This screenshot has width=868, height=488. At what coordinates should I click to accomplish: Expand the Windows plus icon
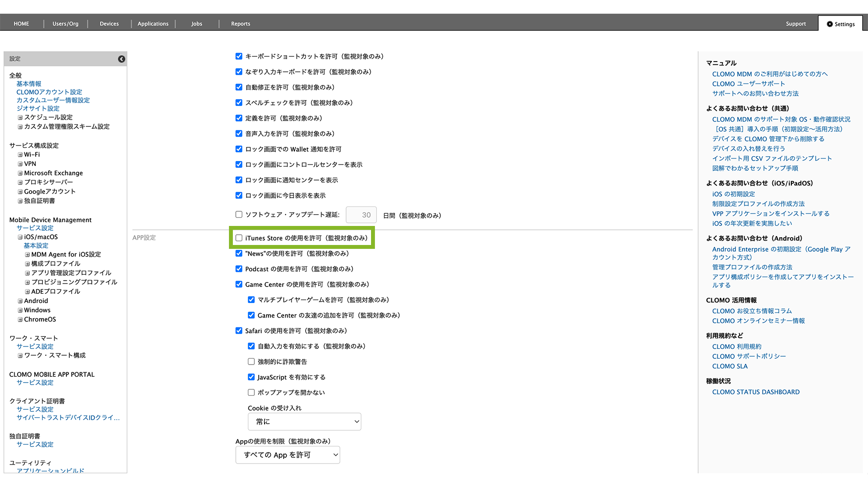click(x=20, y=310)
